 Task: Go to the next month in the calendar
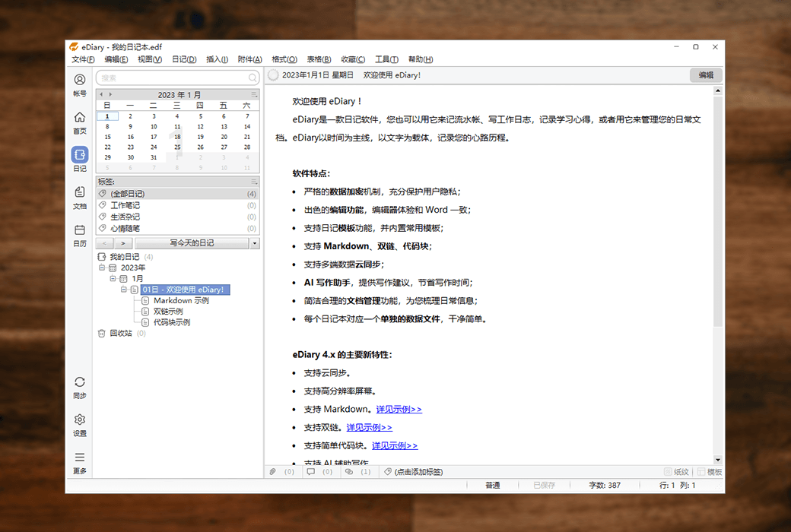coord(110,94)
